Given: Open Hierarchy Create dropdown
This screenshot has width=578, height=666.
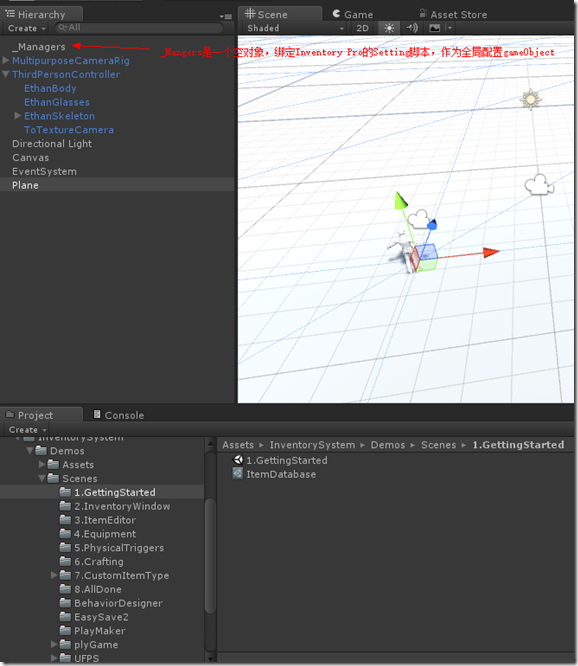Looking at the screenshot, I should tap(26, 28).
